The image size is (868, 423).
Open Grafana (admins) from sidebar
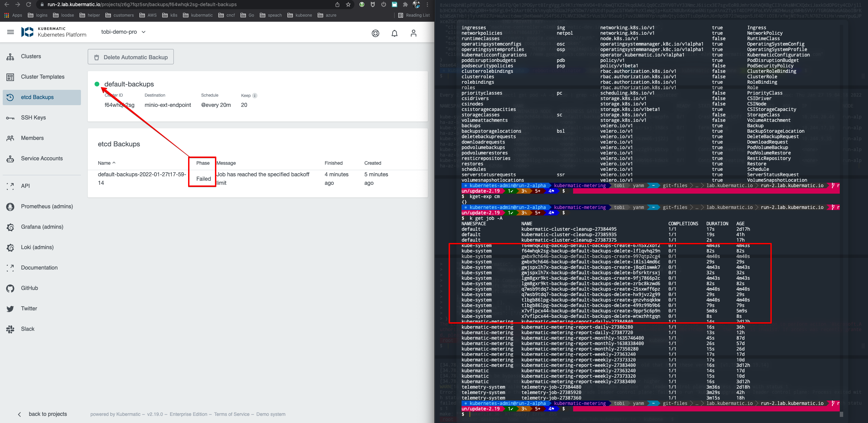pos(42,227)
